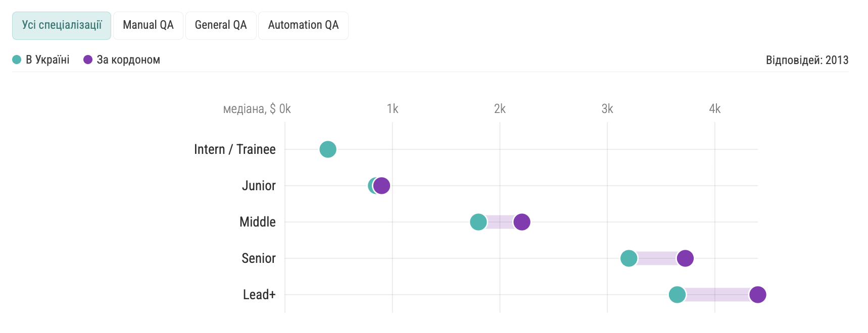Image resolution: width=868 pixels, height=333 pixels.
Task: Click the purple Lead+ abroad data point
Action: (x=757, y=295)
